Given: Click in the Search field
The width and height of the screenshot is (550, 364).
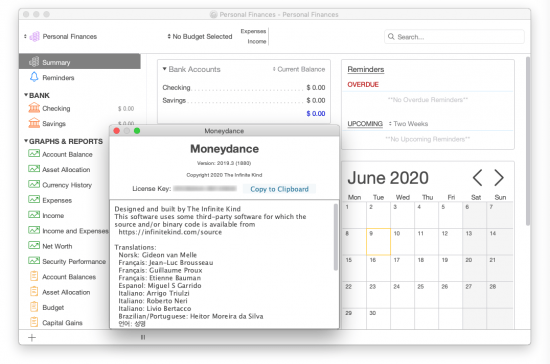Looking at the screenshot, I should pos(454,37).
